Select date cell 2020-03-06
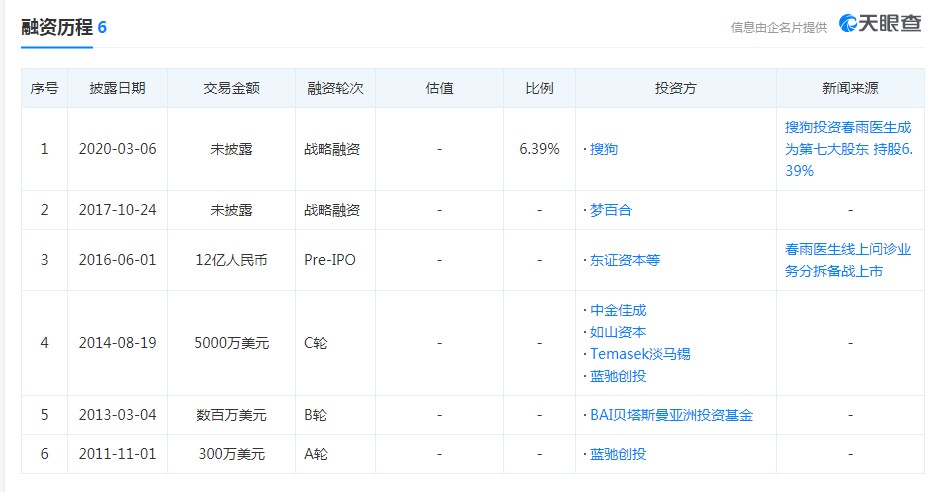 point(118,149)
